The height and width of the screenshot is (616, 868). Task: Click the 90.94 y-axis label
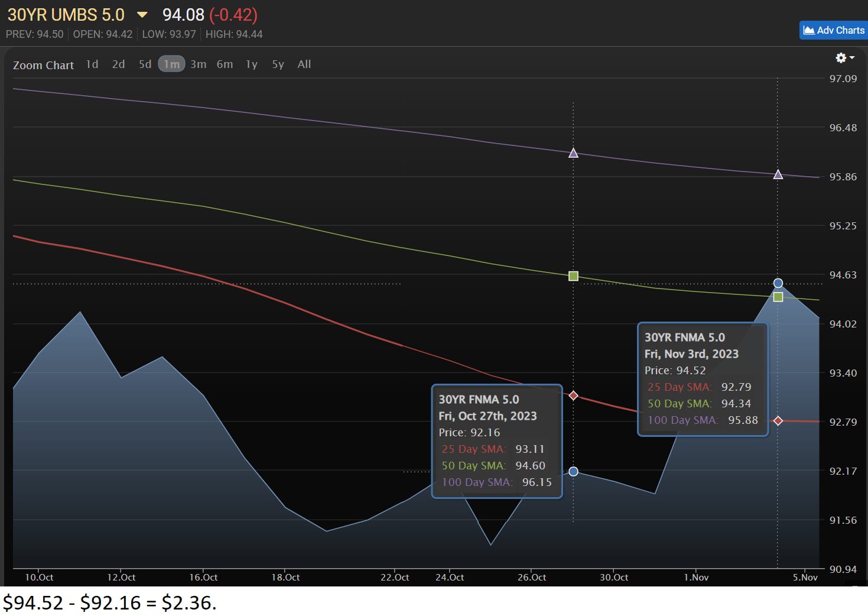(843, 569)
